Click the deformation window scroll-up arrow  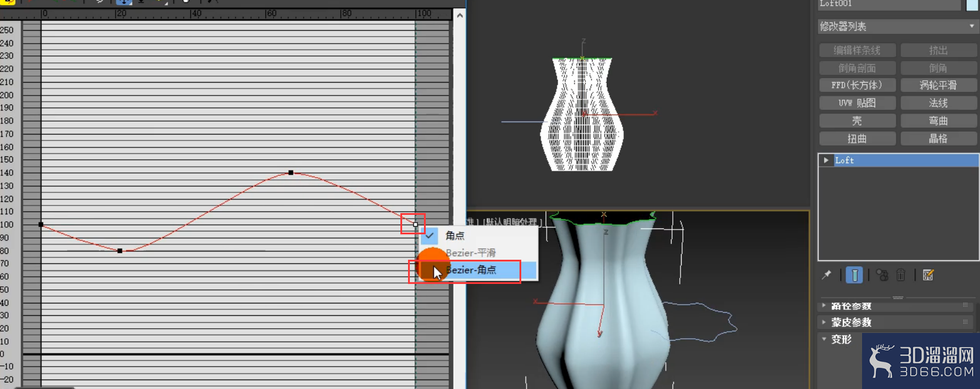(460, 15)
